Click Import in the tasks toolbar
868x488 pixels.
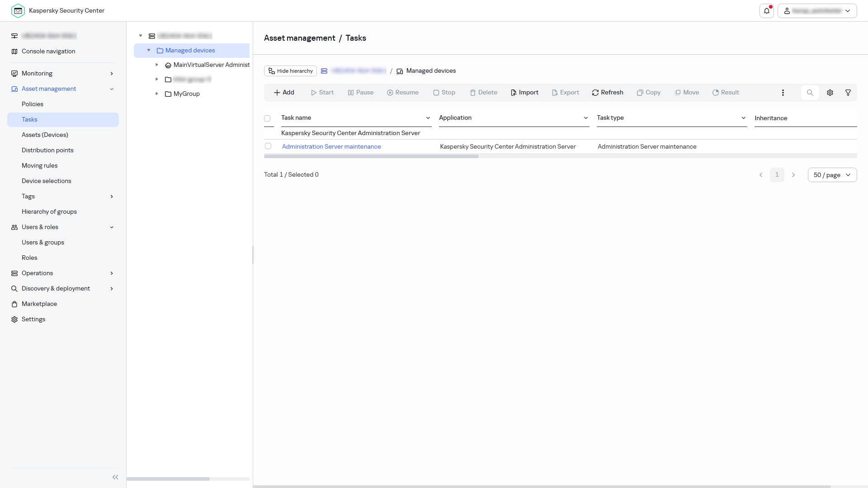524,93
